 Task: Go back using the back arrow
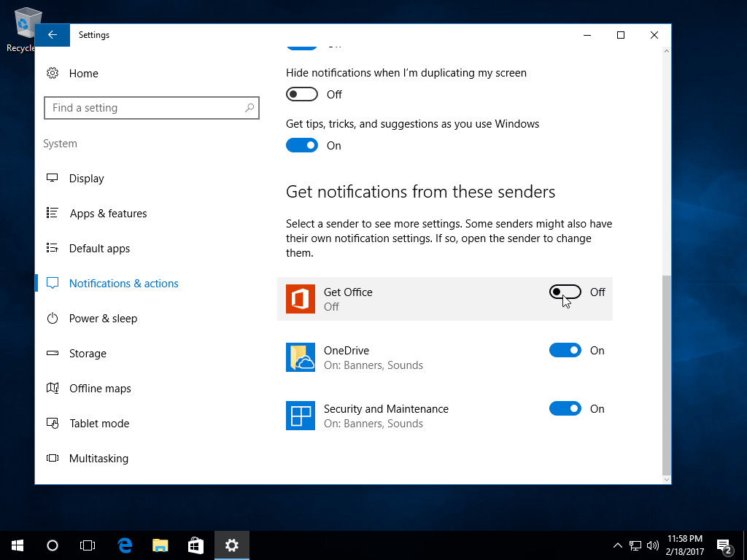53,35
